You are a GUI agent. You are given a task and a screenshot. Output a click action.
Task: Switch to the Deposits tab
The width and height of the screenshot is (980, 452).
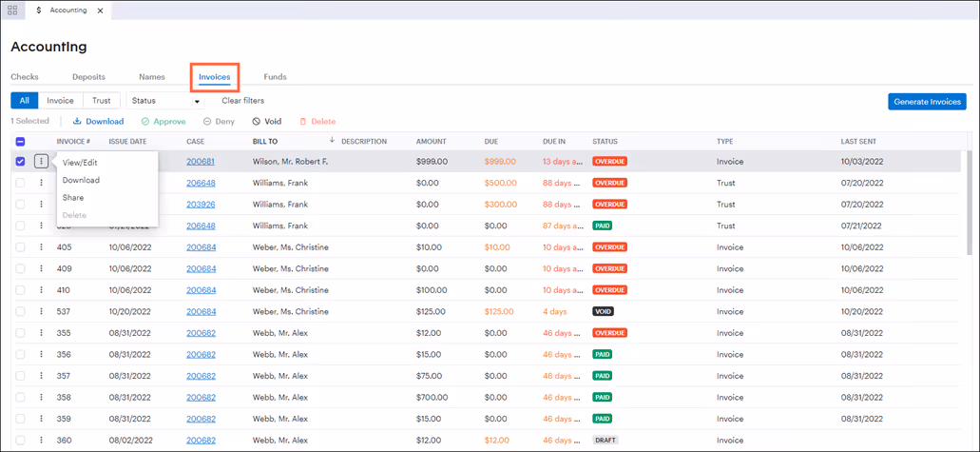pyautogui.click(x=88, y=77)
